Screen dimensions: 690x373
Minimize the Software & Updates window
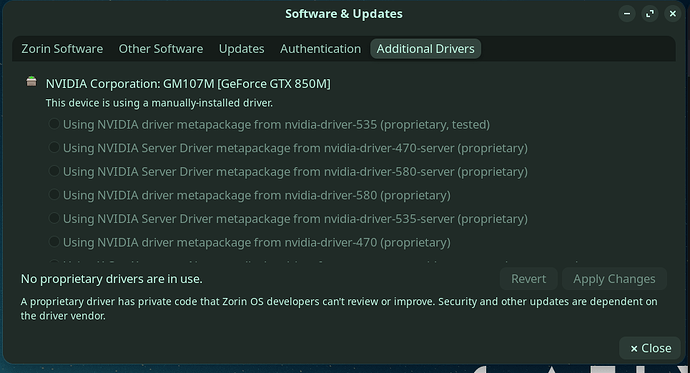point(627,14)
